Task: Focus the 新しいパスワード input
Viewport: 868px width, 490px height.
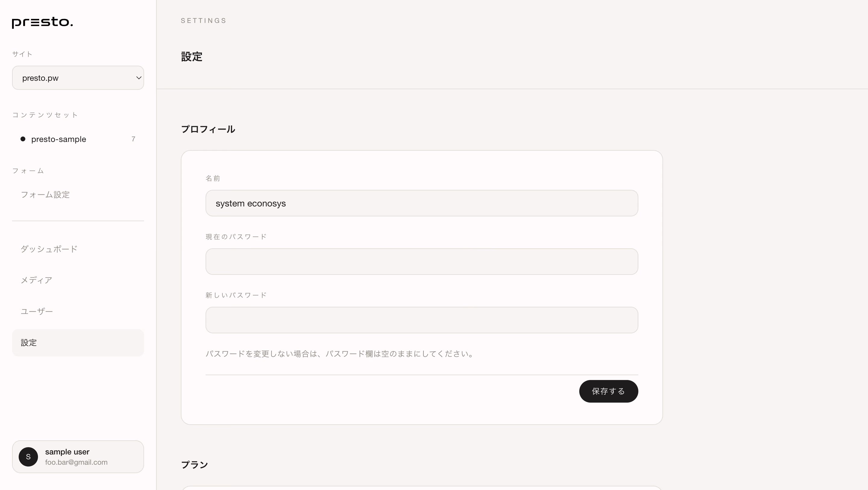Action: click(x=422, y=320)
